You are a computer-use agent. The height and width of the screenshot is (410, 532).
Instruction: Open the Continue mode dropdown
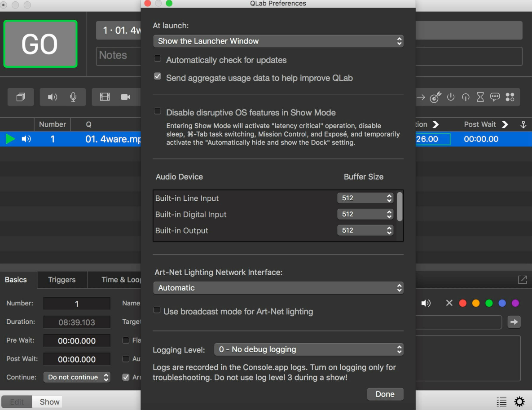point(77,377)
